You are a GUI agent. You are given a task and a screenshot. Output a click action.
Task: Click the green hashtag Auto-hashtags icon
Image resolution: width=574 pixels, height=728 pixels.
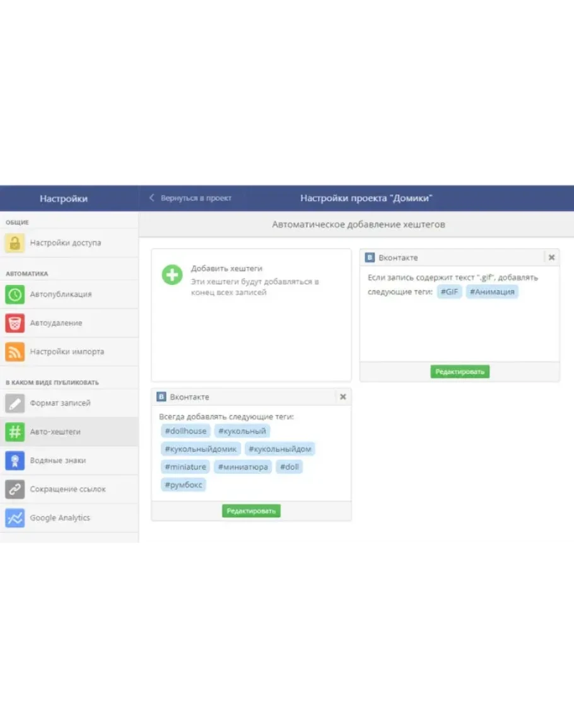[x=15, y=432]
